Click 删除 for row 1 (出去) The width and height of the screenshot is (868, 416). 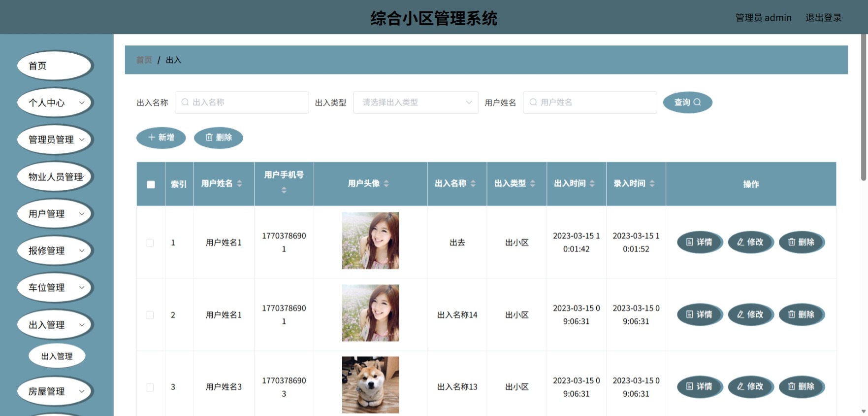(802, 242)
